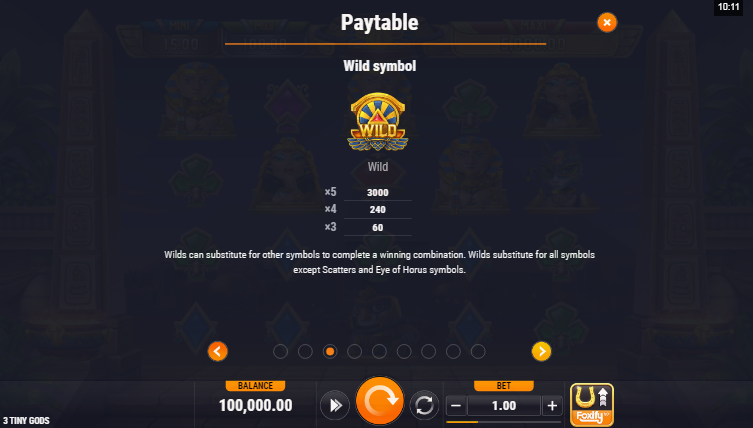Spin the reels with the orange button
Screen dimensions: 753x428
pos(379,401)
